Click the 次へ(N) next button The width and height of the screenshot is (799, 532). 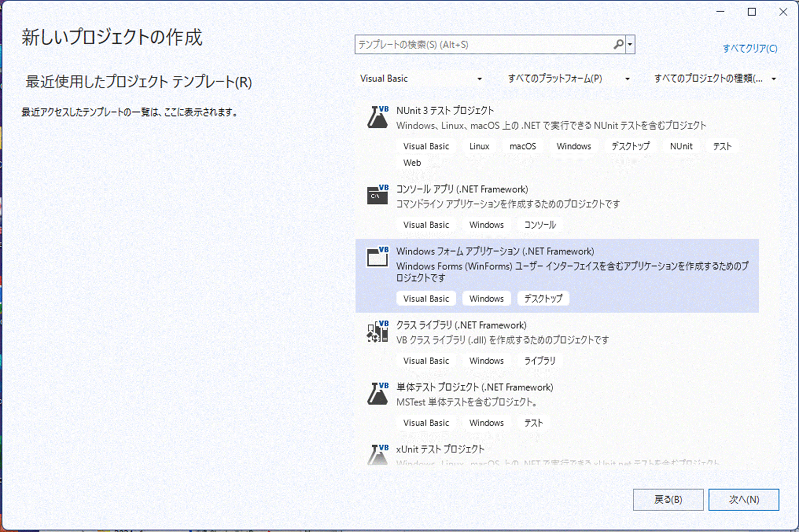[744, 500]
